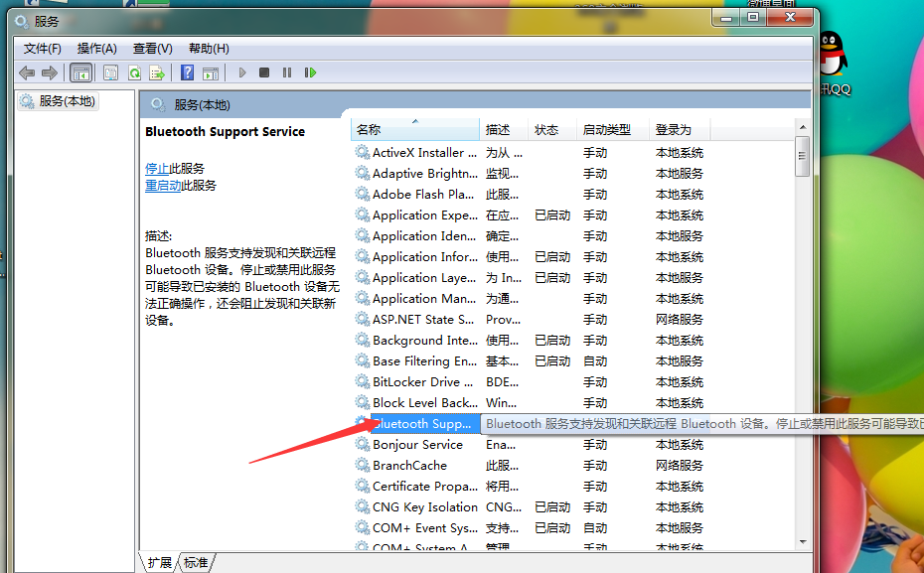924x573 pixels.
Task: Click the gear icon of CNG Key Isolation
Action: tap(363, 507)
